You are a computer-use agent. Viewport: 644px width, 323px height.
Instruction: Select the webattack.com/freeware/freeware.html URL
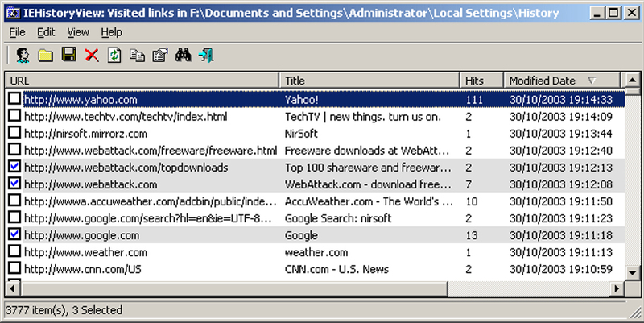pos(151,151)
